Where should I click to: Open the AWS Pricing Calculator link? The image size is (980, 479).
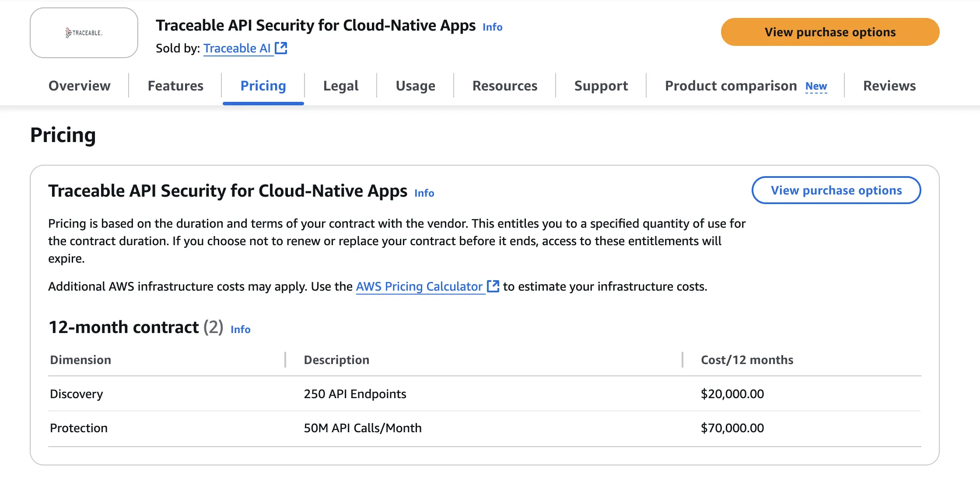point(418,286)
